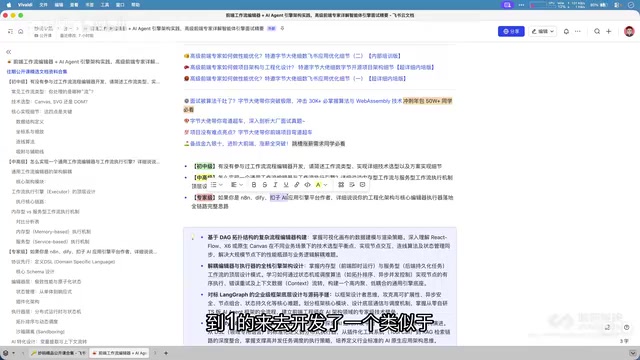The height and width of the screenshot is (360, 640).
Task: Click the Vivaldi panel icon at bottom-left
Action: coord(6,353)
